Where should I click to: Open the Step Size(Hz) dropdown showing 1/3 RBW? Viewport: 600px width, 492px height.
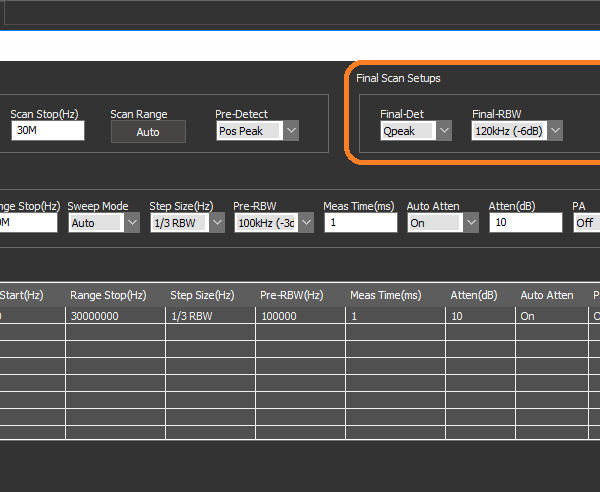coord(186,223)
